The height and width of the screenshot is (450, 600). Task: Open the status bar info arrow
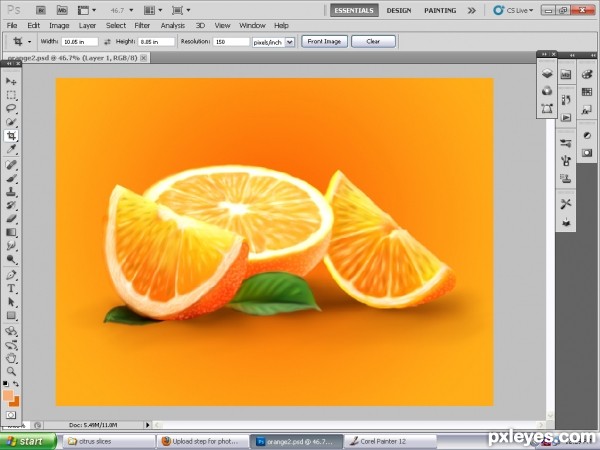[148, 425]
